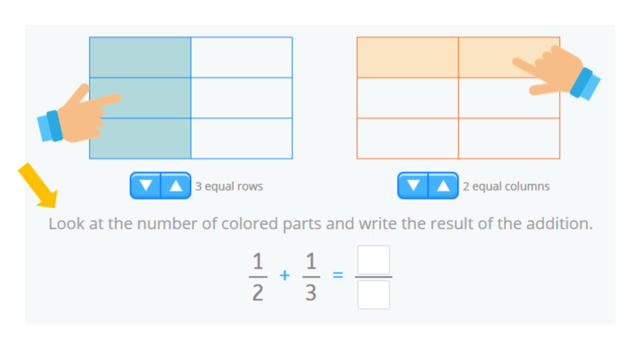Viewport: 644px width, 362px height.
Task: Select the fraction 1/2
Action: [257, 276]
